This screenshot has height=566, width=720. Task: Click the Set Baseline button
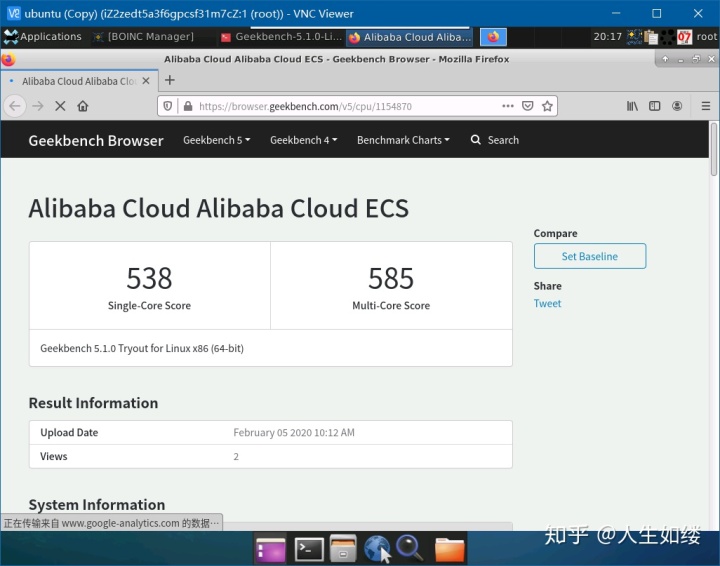pyautogui.click(x=590, y=256)
